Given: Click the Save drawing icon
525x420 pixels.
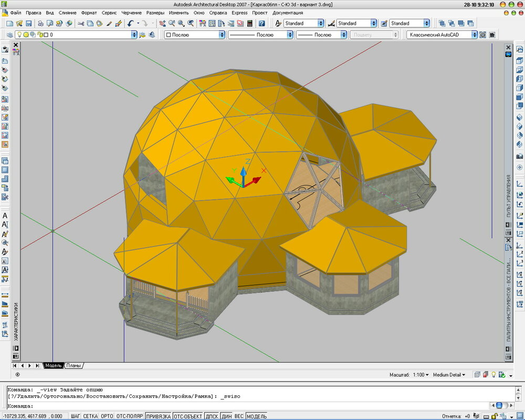Looking at the screenshot, I should click(x=29, y=24).
